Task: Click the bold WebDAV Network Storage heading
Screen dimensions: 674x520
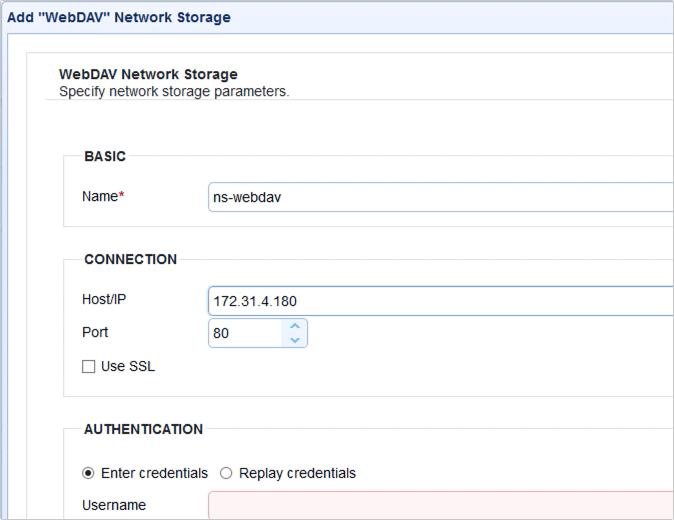Action: pos(148,74)
